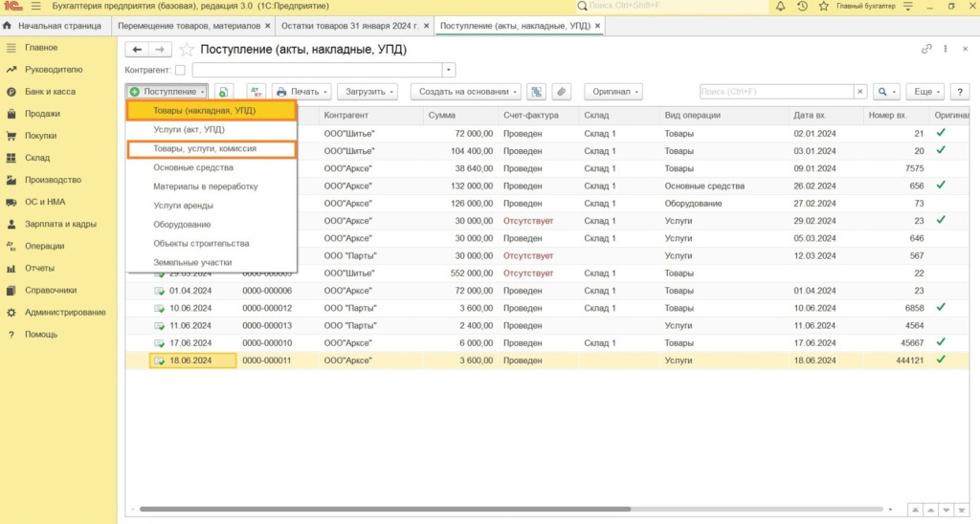Screen dimensions: 980x524
Task: Click the notifications bell icon
Action: point(781,7)
